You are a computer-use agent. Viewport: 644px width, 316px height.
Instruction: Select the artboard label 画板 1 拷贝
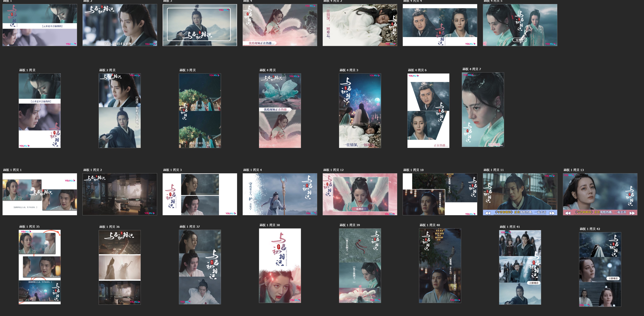click(27, 70)
